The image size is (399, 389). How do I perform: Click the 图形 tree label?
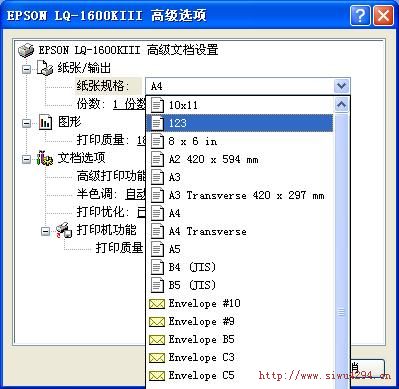[x=69, y=122]
